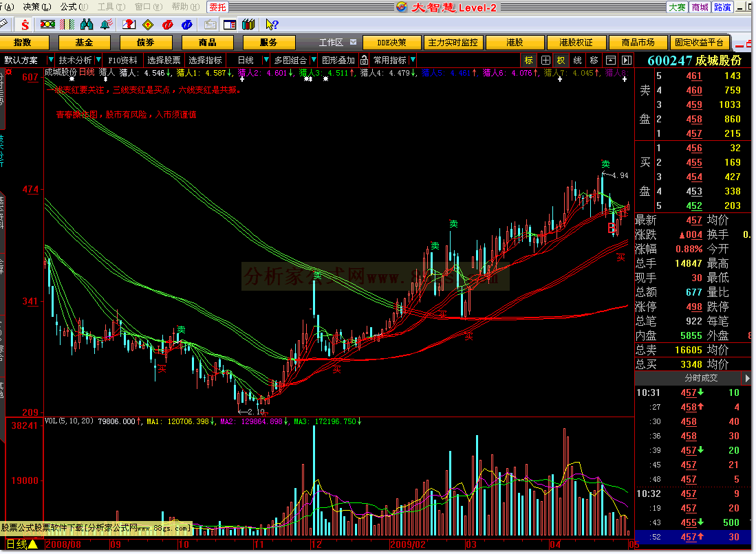Click the 大赛 button
The width and height of the screenshot is (756, 554).
(x=677, y=8)
